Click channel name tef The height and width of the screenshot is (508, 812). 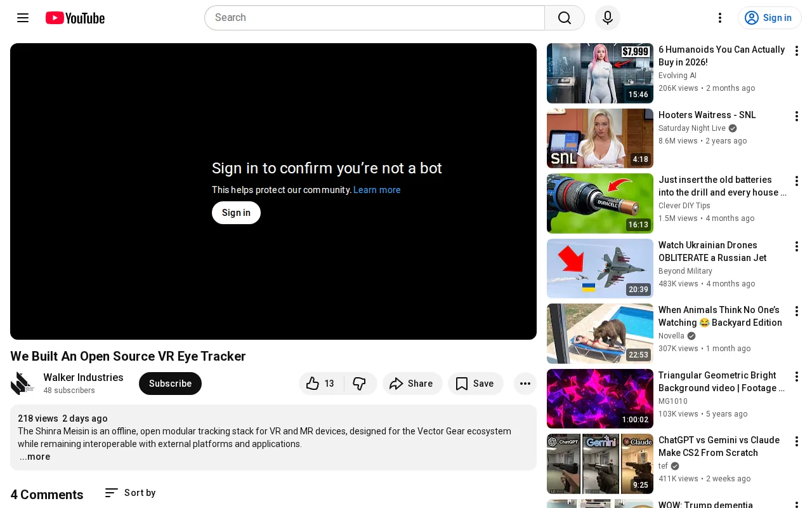coord(663,466)
